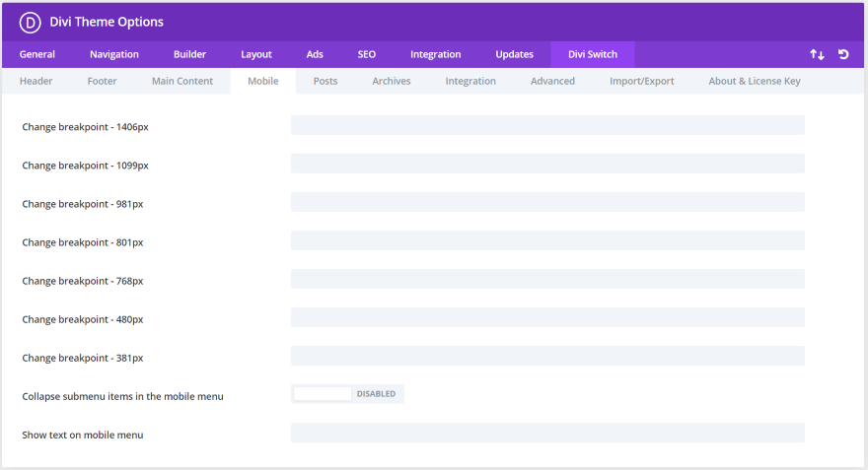Click the import/export arrows icon

(x=817, y=54)
